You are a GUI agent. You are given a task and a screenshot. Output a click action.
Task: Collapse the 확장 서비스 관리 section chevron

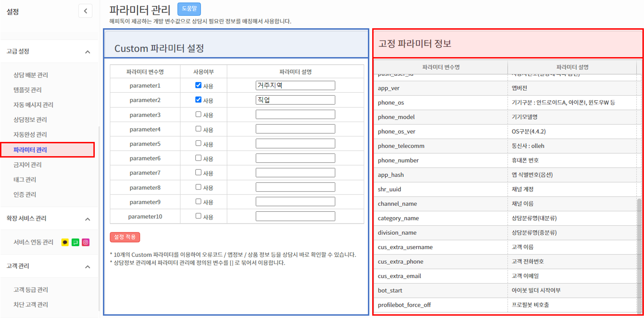point(88,219)
